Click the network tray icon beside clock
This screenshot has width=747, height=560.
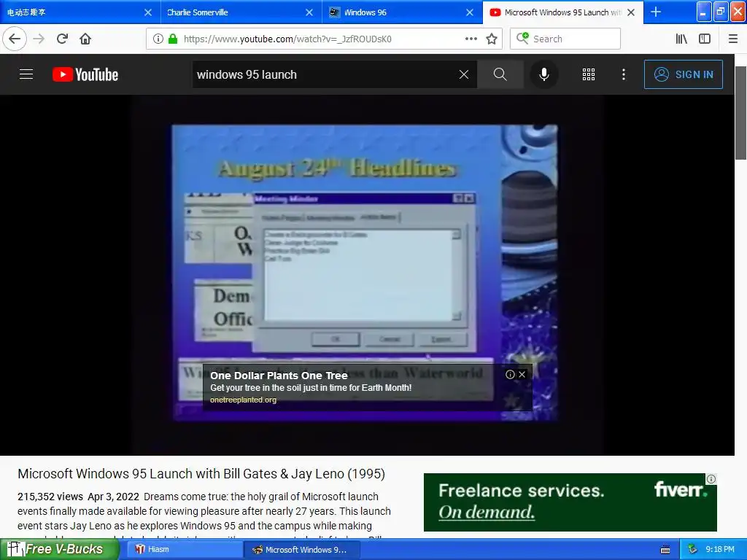[693, 549]
